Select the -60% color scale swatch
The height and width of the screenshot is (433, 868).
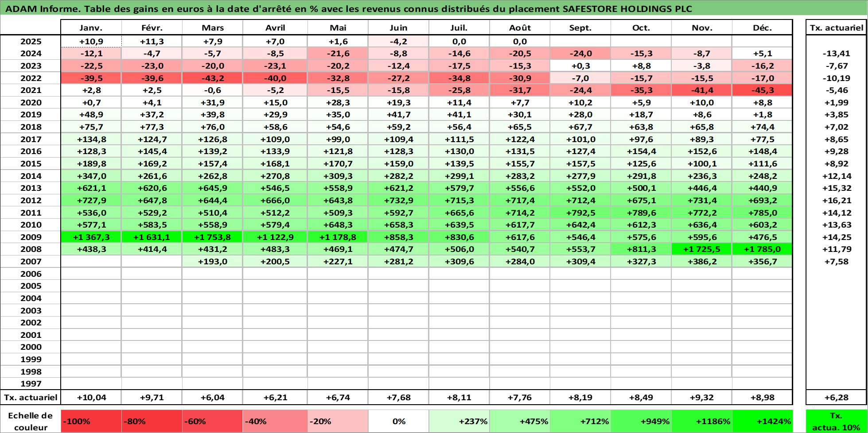212,421
